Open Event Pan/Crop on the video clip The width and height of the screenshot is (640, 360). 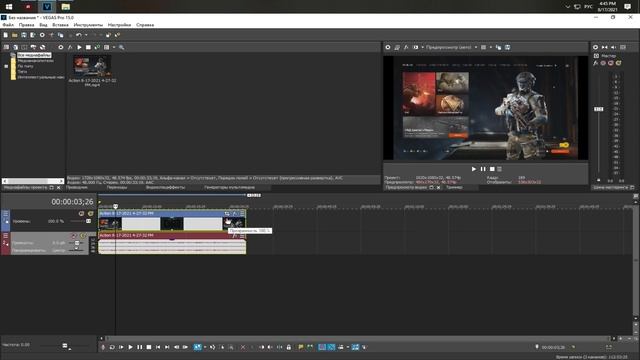tap(227, 213)
